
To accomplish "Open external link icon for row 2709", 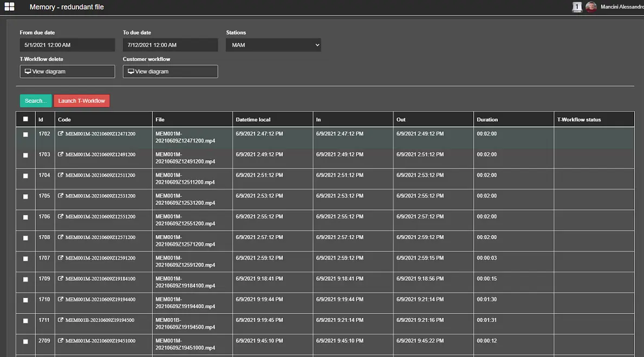I will [61, 341].
